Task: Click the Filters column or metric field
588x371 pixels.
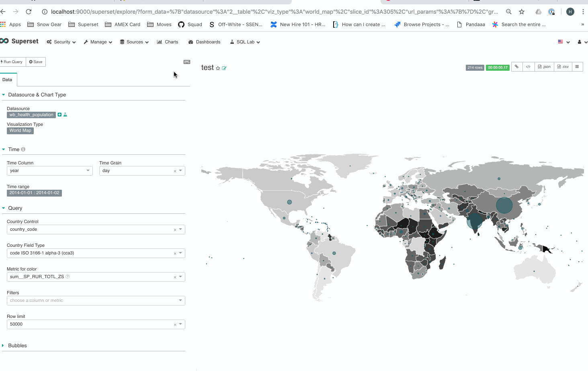Action: click(x=96, y=301)
